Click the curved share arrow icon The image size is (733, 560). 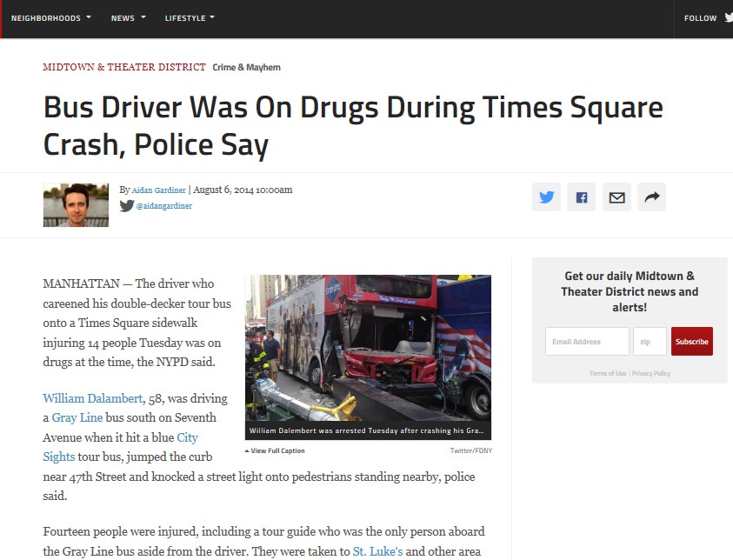pyautogui.click(x=651, y=197)
